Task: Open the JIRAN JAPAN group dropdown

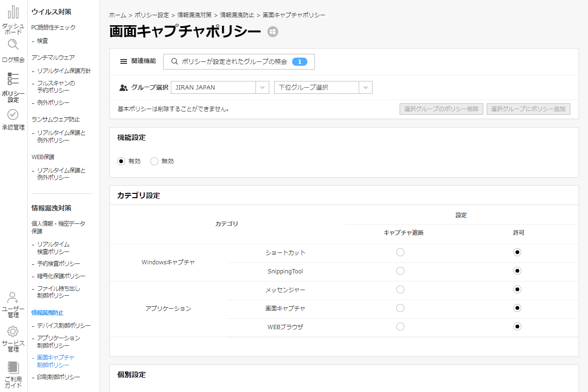Action: (261, 87)
